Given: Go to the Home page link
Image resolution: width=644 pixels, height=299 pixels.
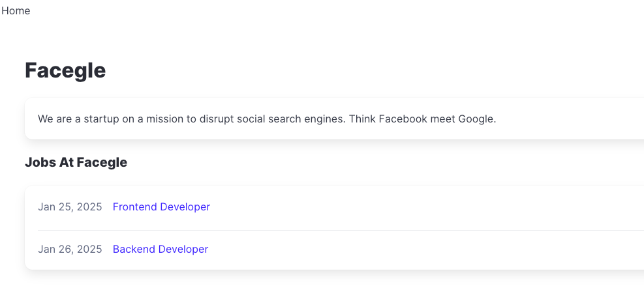Looking at the screenshot, I should (x=16, y=11).
